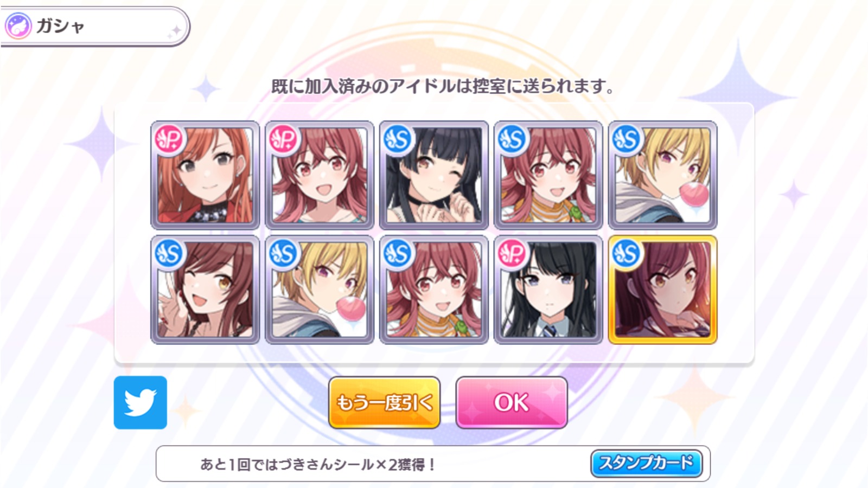
Task: Tap the P badge on the orange-haired card
Action: [x=169, y=140]
